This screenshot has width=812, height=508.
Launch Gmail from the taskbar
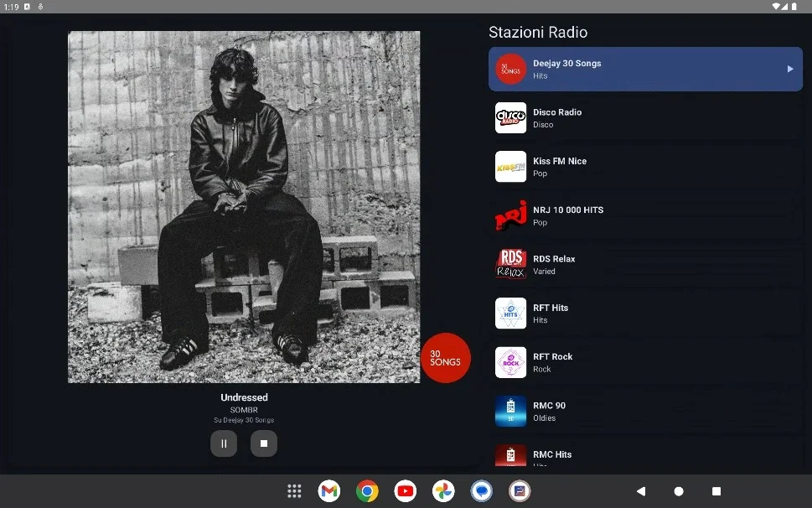pos(329,491)
